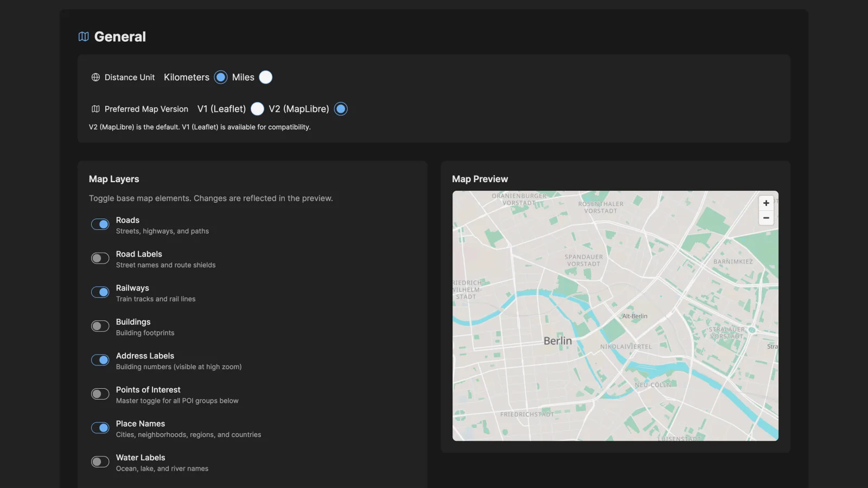Zoom out on the map preview

(766, 217)
